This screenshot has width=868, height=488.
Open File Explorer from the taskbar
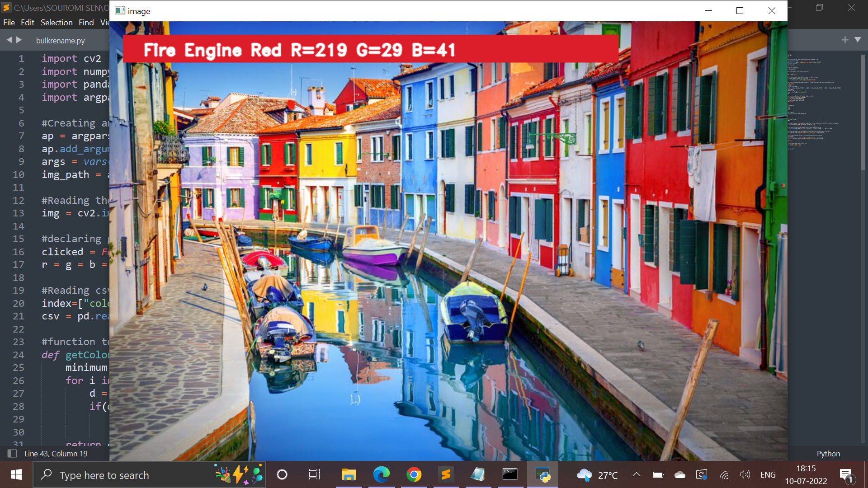click(x=349, y=475)
